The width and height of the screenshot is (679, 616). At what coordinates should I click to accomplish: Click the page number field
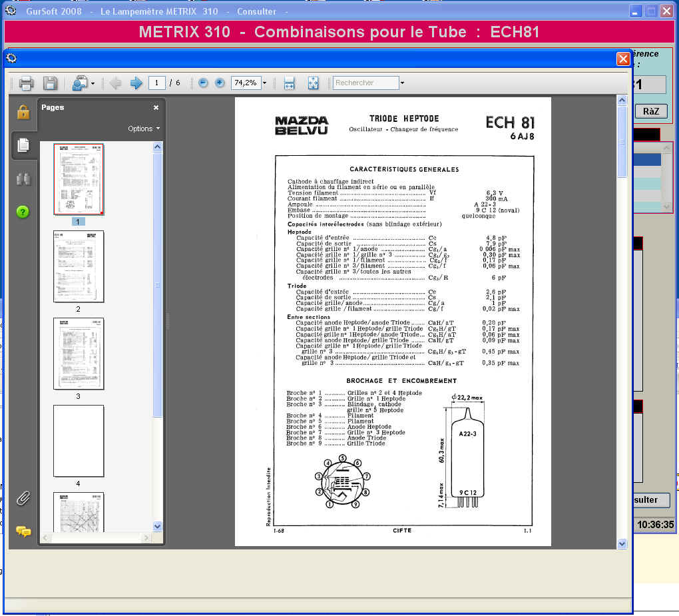coord(156,83)
